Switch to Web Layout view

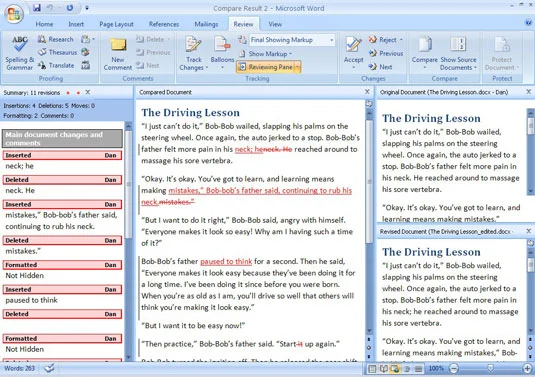395,368
